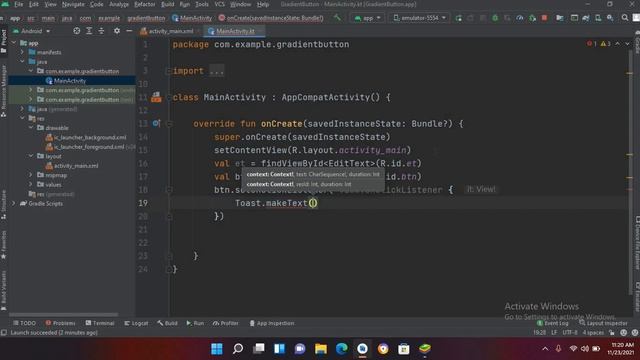Expand the values folder
This screenshot has width=640, height=360.
click(x=31, y=184)
